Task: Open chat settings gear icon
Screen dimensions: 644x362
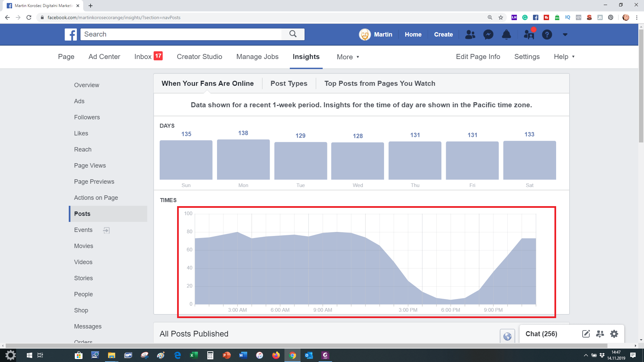Action: tap(614, 334)
